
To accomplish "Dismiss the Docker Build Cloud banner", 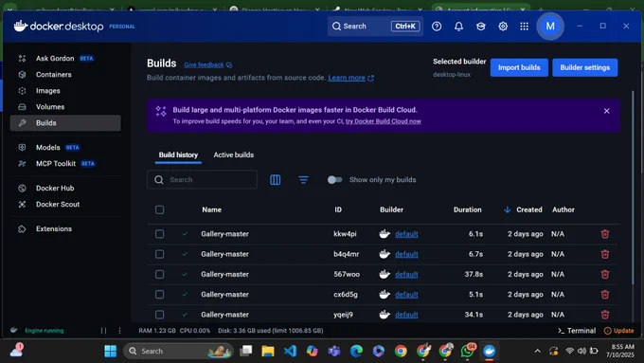I will pos(607,111).
